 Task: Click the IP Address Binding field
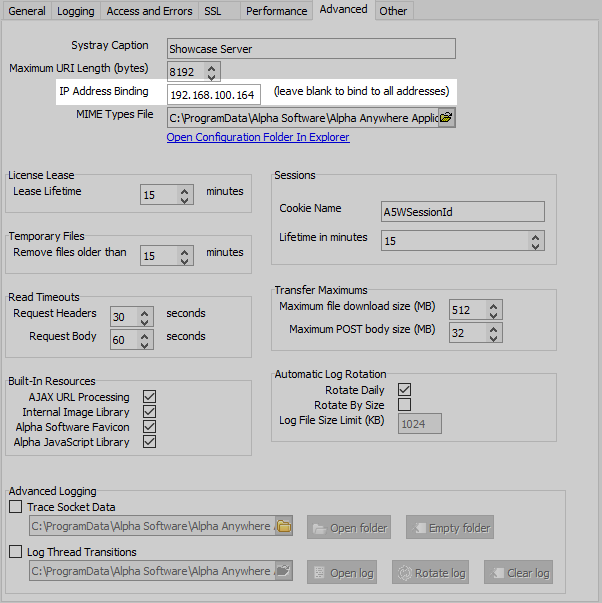coord(214,94)
